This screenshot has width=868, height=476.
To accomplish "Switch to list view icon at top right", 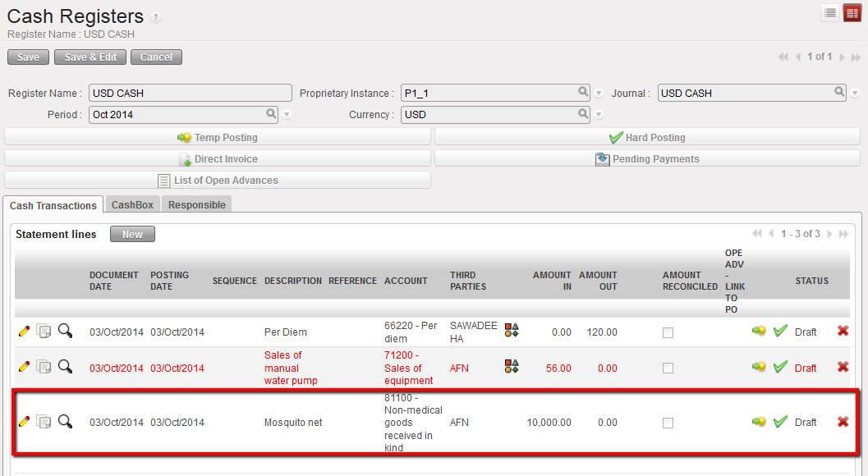I will (830, 14).
